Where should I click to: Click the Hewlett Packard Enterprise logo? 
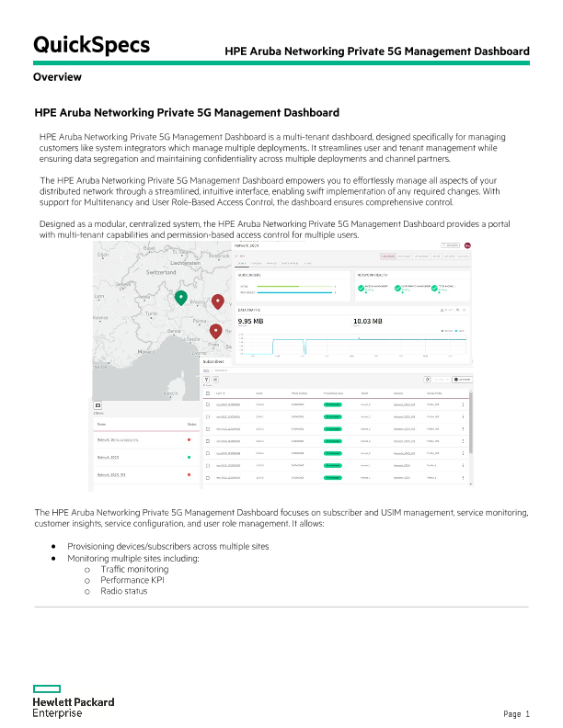[74, 701]
